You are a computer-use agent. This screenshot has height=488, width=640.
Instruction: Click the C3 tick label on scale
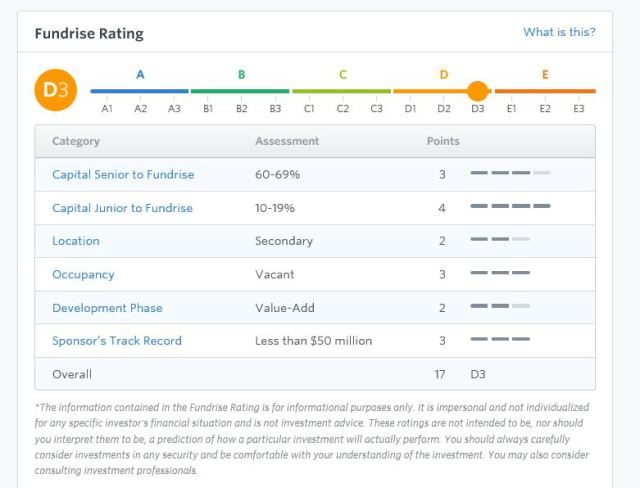[376, 108]
